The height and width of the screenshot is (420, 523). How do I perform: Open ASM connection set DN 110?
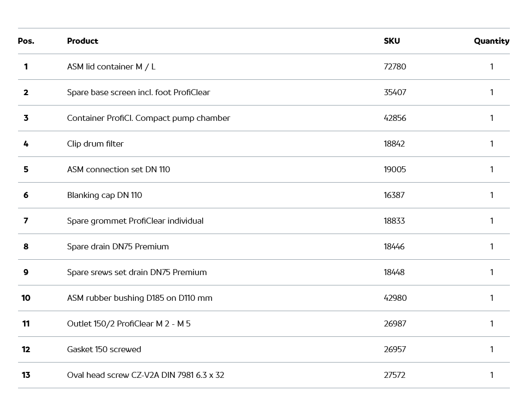tap(118, 170)
